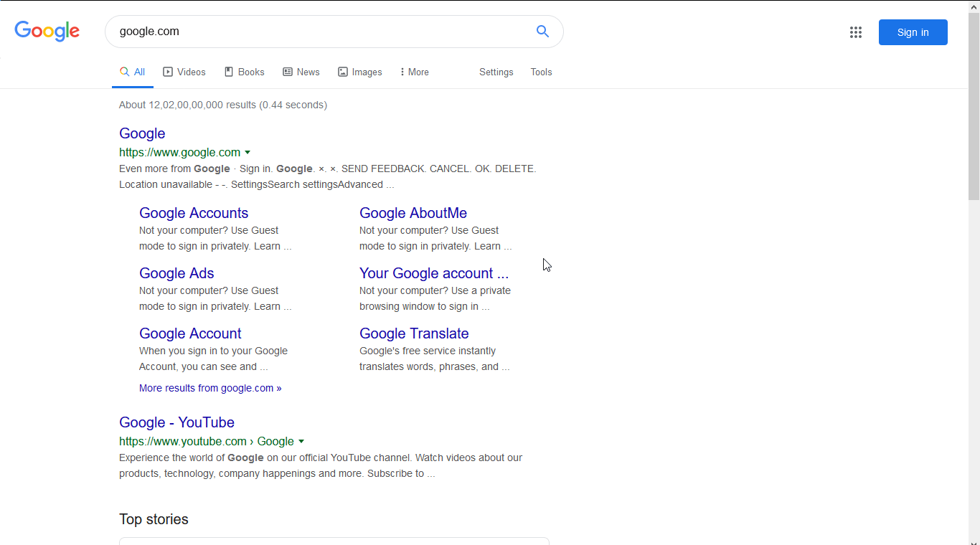Open the Google Ads sitelink

176,273
